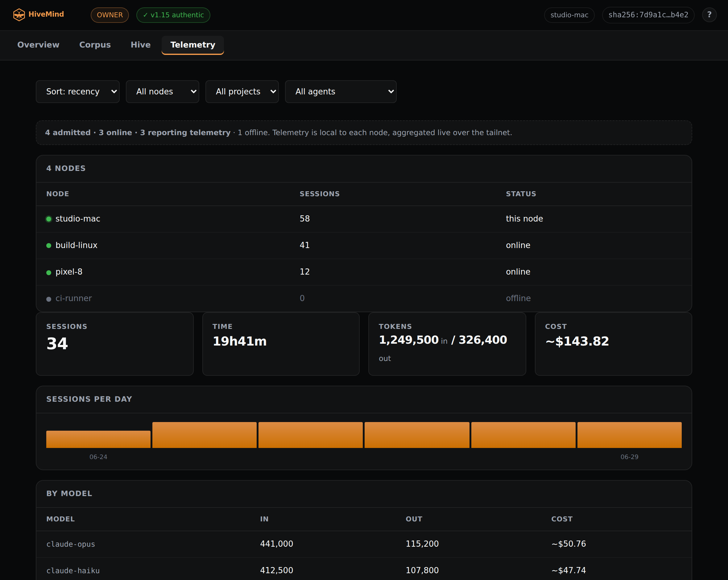Click the v1.15 authentic badge
Viewport: 728px width, 580px height.
pyautogui.click(x=173, y=15)
